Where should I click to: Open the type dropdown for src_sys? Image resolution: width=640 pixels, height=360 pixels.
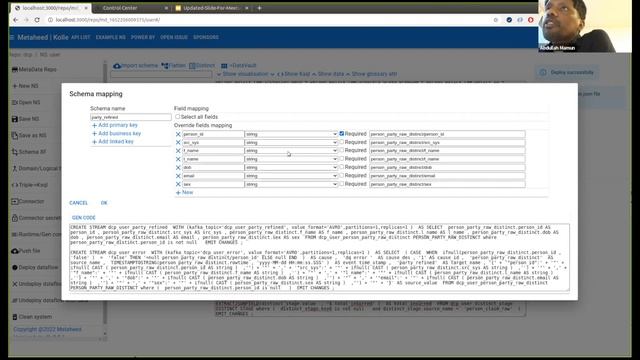coord(291,142)
